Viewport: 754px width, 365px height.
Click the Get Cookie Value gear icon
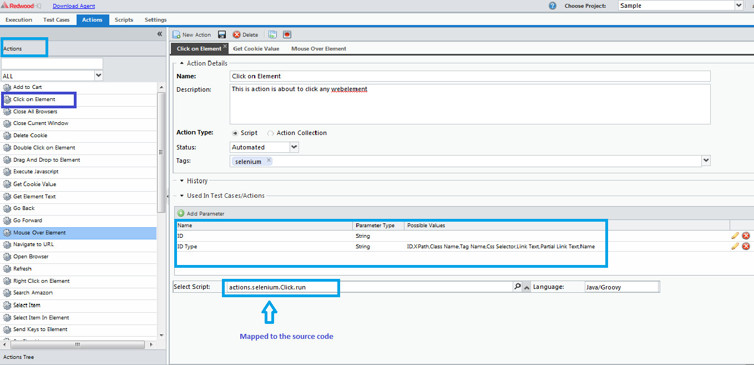pos(7,184)
